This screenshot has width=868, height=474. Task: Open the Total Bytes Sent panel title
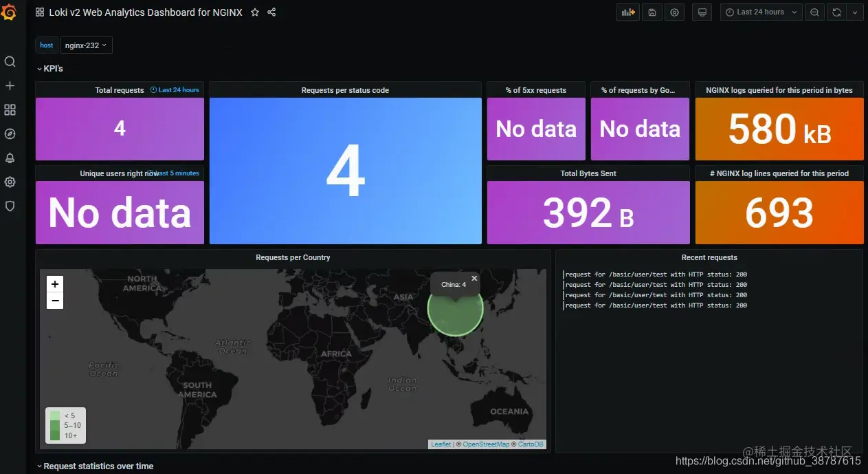point(588,173)
